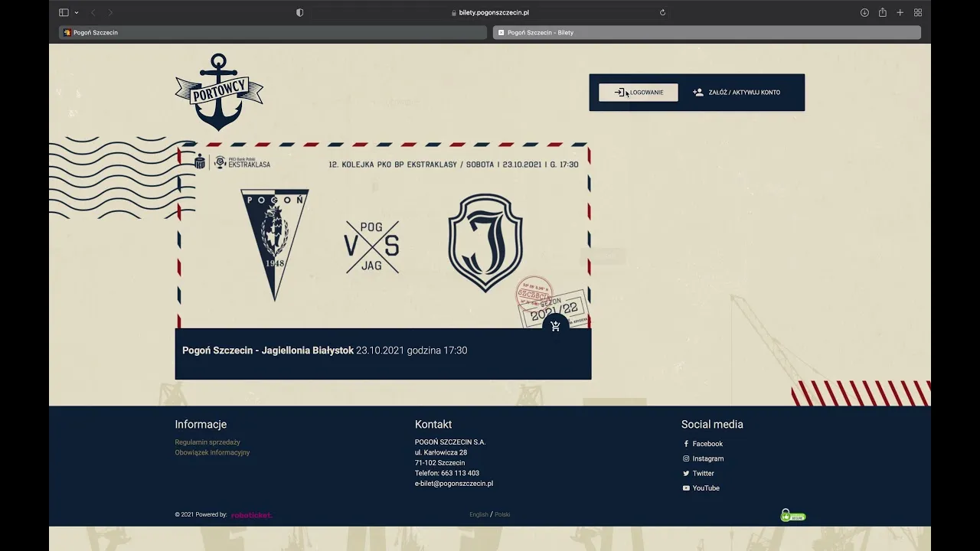Open the Safari downloads icon

(864, 12)
